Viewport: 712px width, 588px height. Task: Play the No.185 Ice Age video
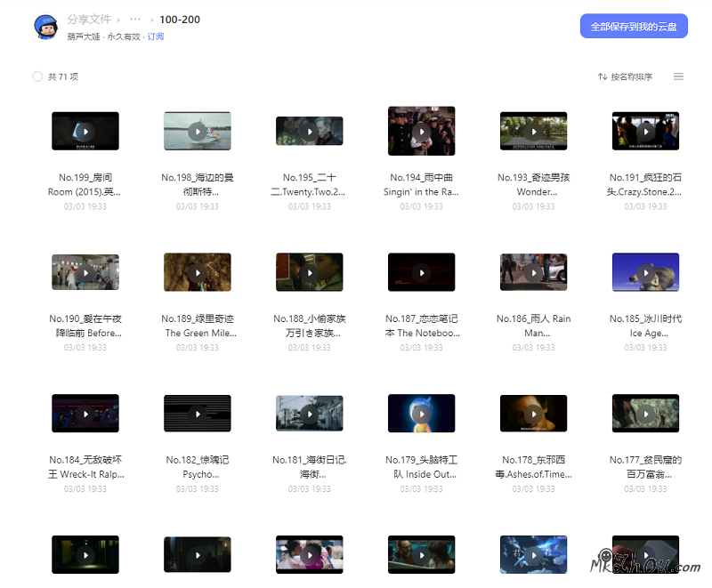(646, 272)
